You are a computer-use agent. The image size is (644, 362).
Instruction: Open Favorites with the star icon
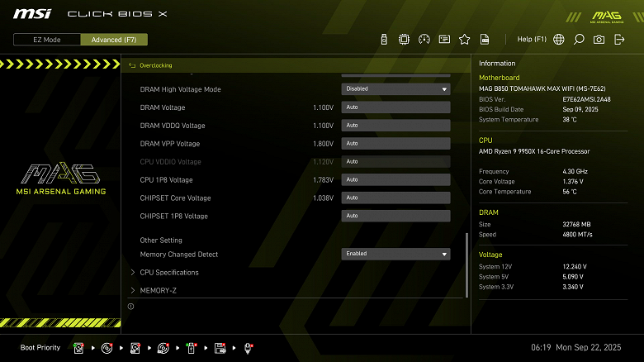point(465,40)
